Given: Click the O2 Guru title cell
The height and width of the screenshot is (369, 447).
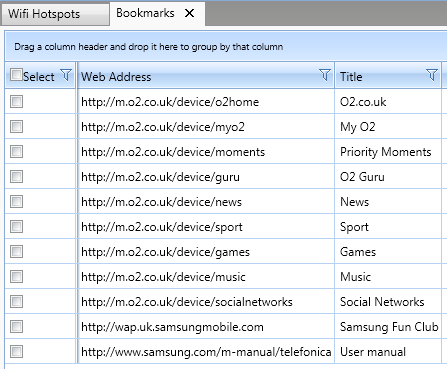Looking at the screenshot, I should [388, 177].
